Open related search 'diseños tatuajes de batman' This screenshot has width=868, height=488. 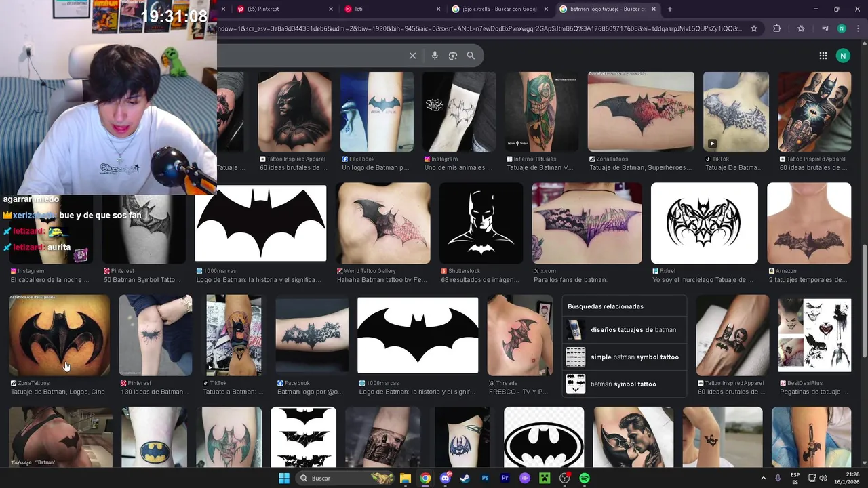click(624, 330)
